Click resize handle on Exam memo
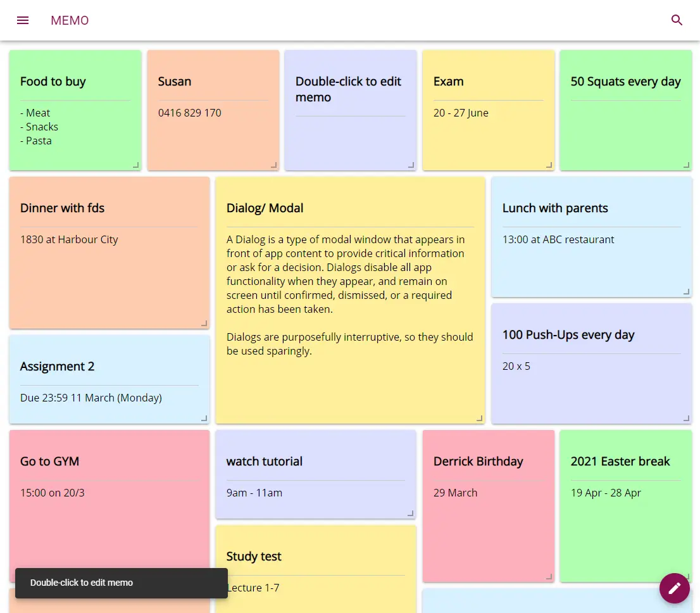 [x=549, y=165]
